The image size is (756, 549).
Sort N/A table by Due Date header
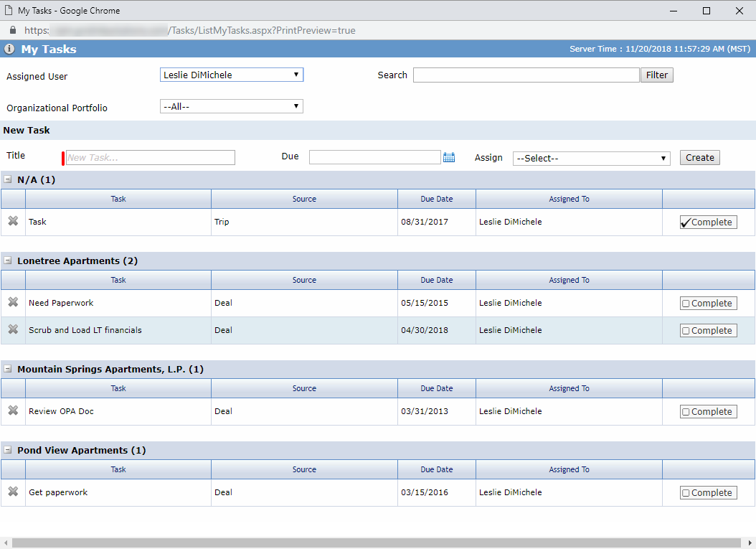[x=436, y=199]
